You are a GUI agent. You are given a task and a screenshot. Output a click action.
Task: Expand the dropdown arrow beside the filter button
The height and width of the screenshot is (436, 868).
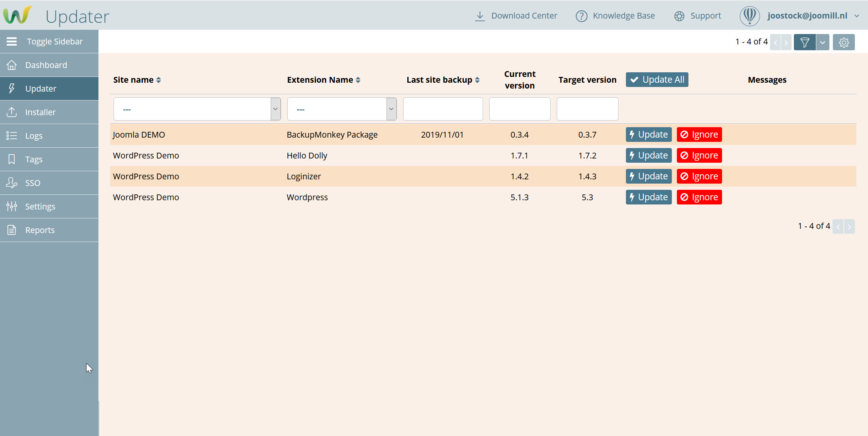822,42
